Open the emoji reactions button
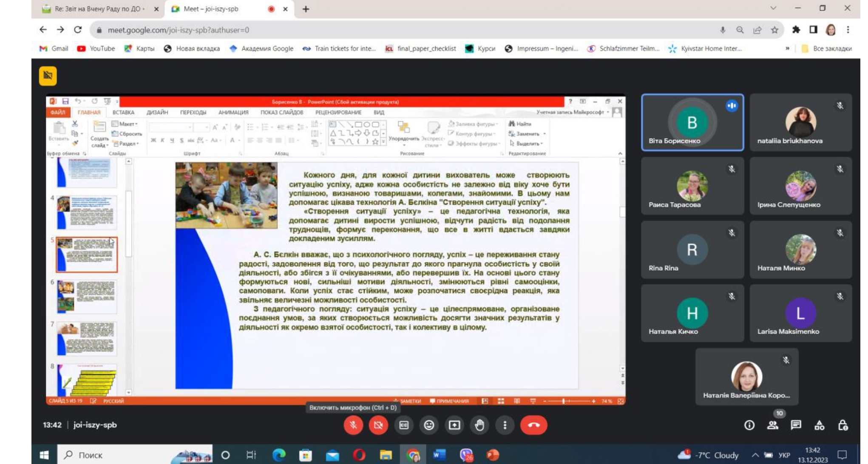This screenshot has width=868, height=464. tap(429, 425)
